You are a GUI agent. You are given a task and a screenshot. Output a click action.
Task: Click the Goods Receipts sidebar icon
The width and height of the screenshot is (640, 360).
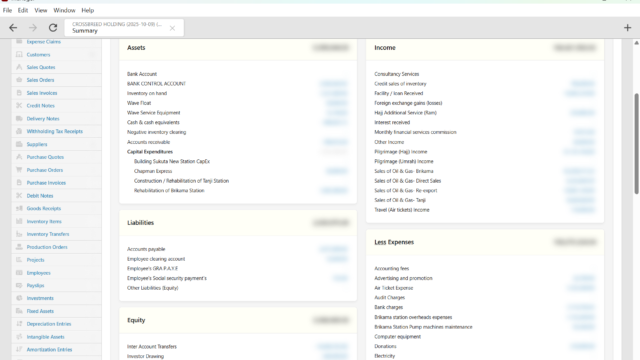(19, 208)
